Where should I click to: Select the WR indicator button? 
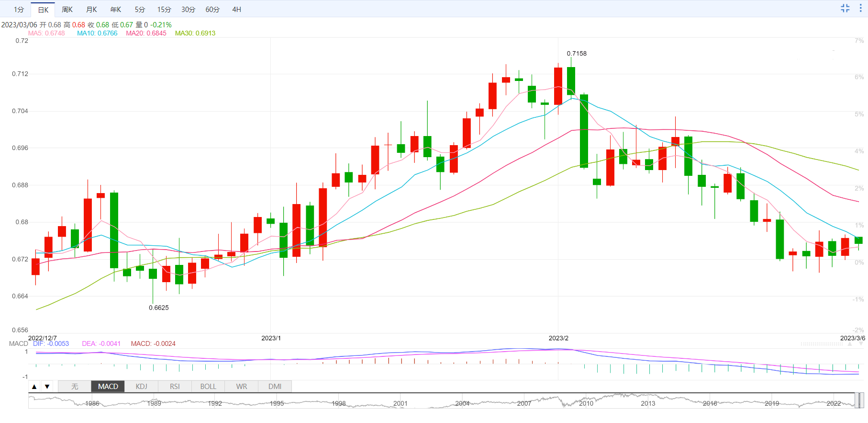(x=242, y=387)
